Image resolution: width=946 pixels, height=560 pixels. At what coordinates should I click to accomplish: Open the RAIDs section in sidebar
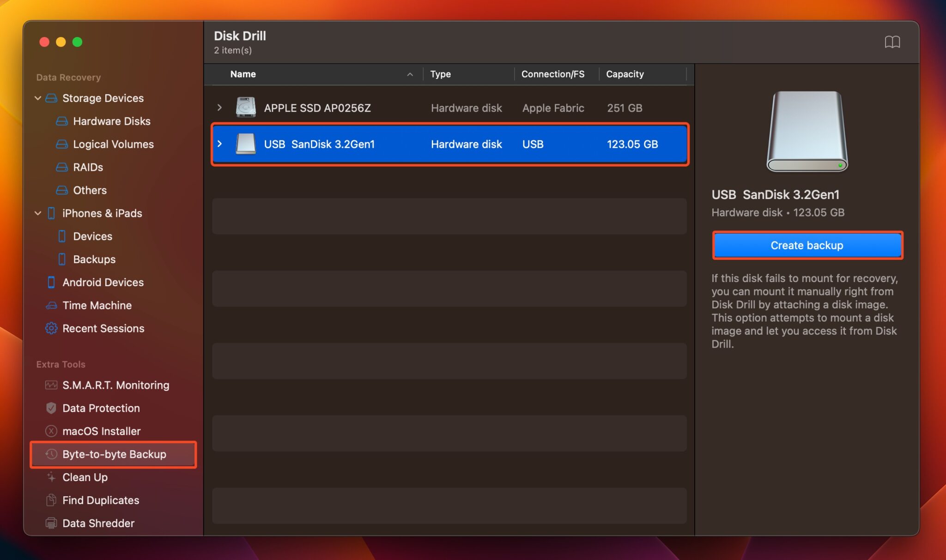(88, 167)
